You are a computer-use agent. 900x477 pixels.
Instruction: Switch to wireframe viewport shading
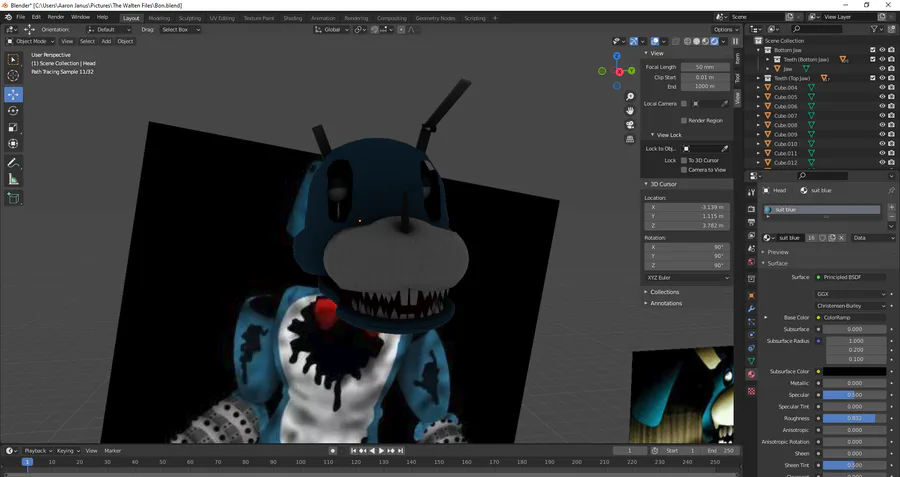pyautogui.click(x=688, y=41)
